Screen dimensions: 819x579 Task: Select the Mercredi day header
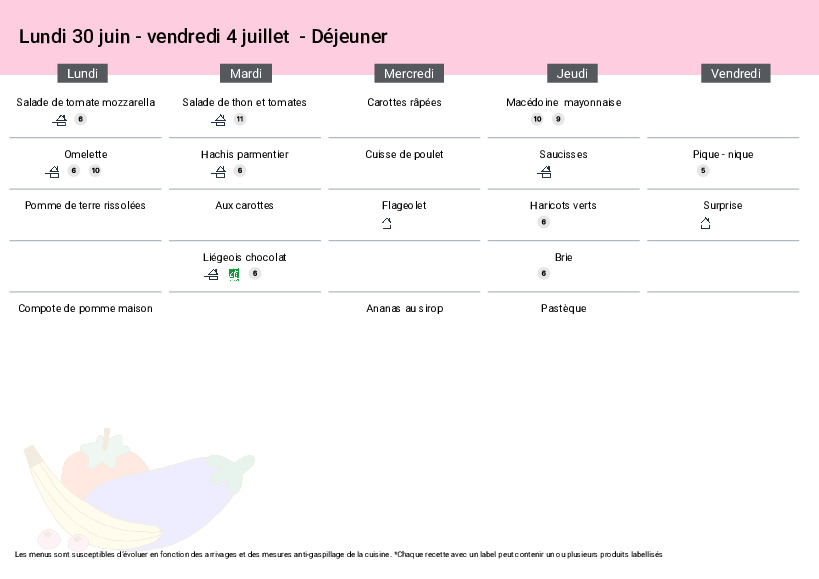409,74
